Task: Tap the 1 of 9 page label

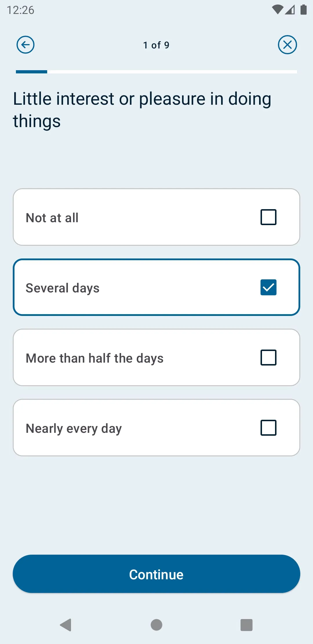Action: coord(156,45)
